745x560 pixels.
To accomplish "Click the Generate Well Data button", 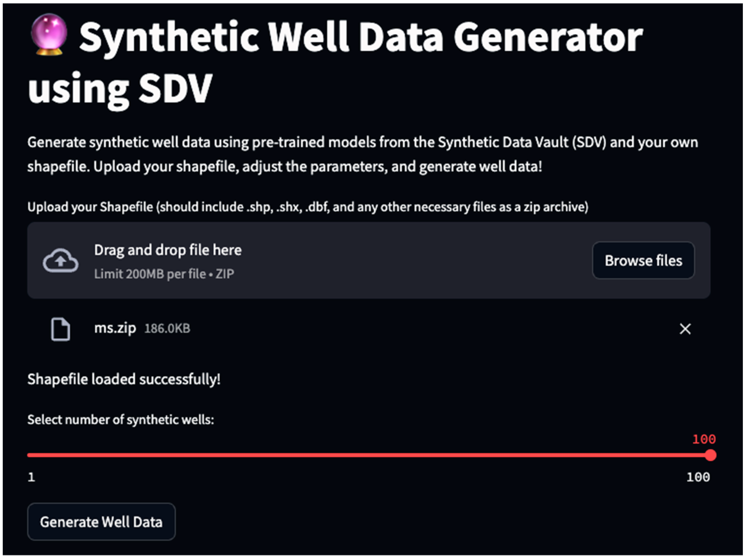I will 101,522.
